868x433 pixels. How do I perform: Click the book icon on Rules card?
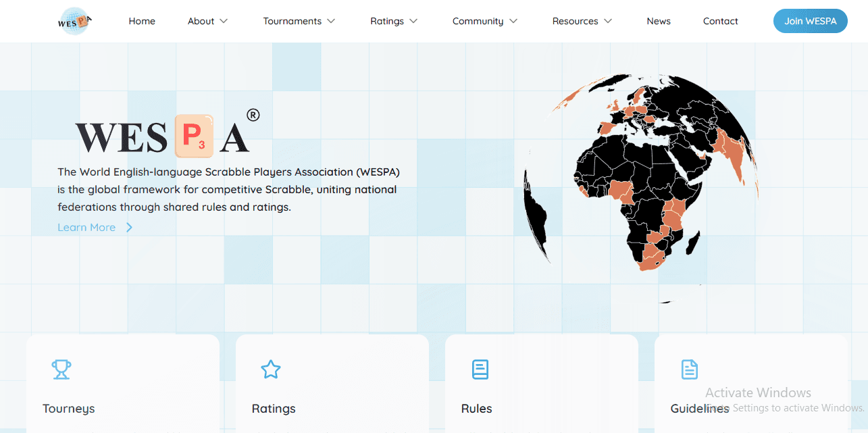[x=480, y=370]
